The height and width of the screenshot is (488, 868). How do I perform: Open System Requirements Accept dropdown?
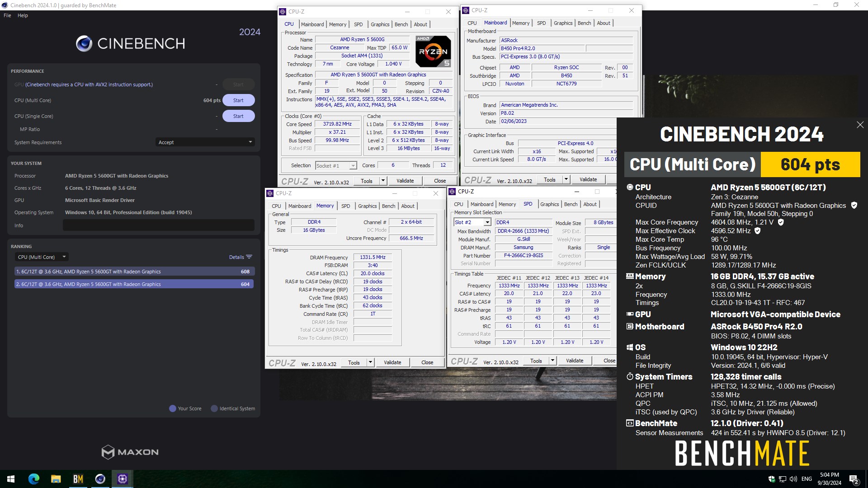click(x=205, y=142)
